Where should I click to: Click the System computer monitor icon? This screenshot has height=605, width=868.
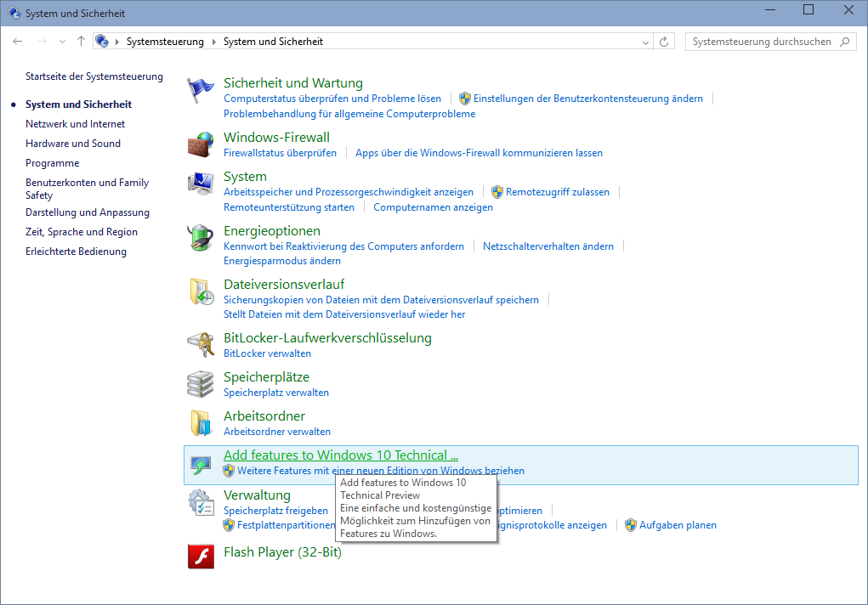pos(201,184)
